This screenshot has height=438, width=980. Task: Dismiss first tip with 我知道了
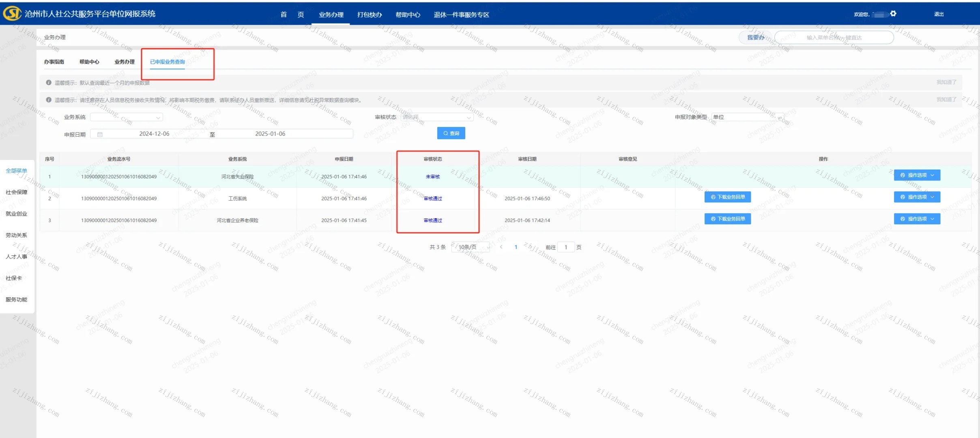tap(946, 82)
